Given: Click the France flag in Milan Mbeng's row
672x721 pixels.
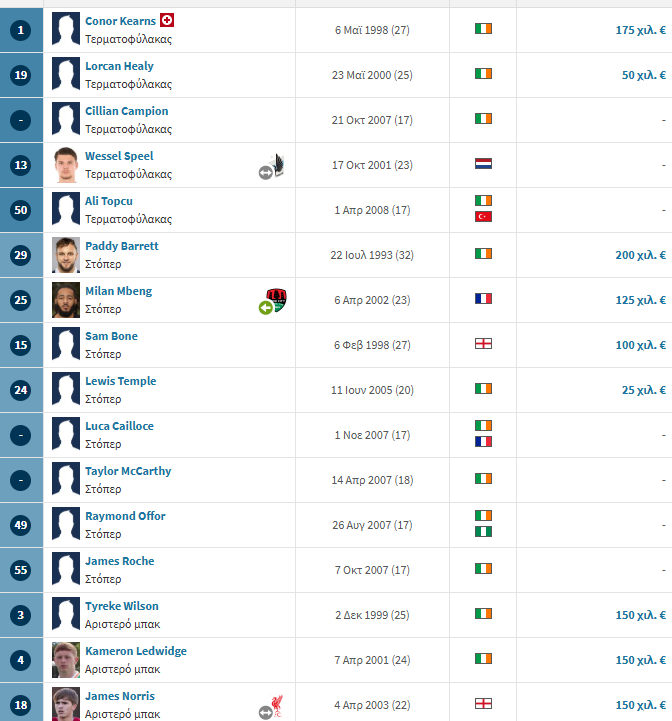Looking at the screenshot, I should 483,299.
